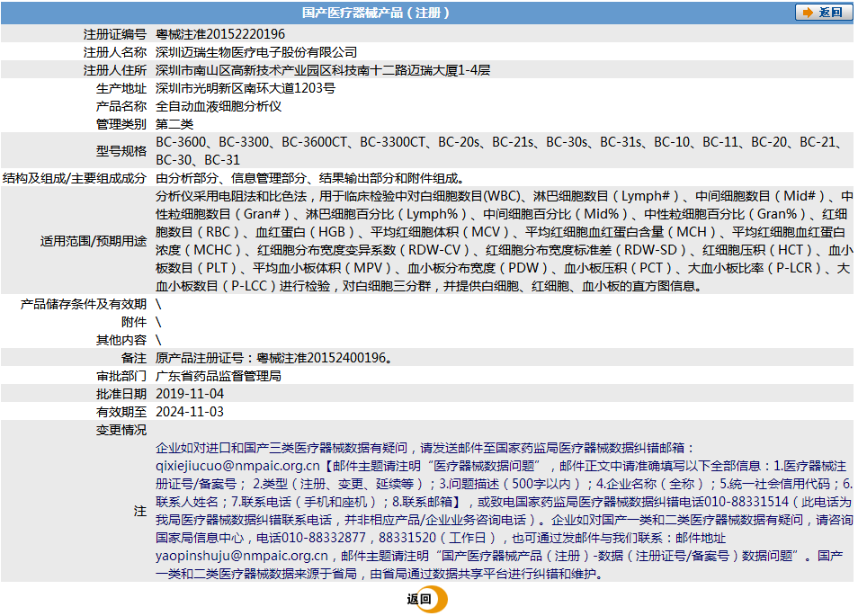Click the label 审批部门

(121, 377)
